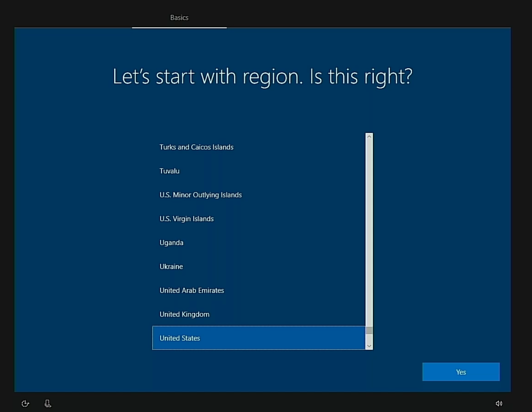
Task: Confirm region with the Yes button
Action: coord(461,372)
